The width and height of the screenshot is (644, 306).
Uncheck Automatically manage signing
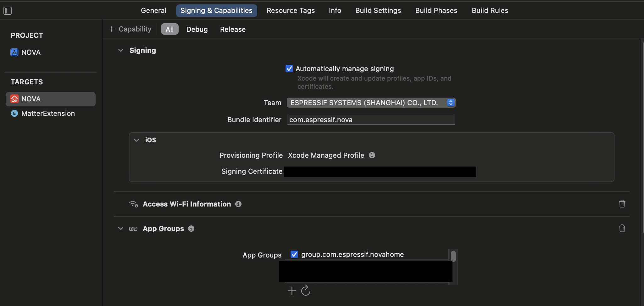coord(289,68)
